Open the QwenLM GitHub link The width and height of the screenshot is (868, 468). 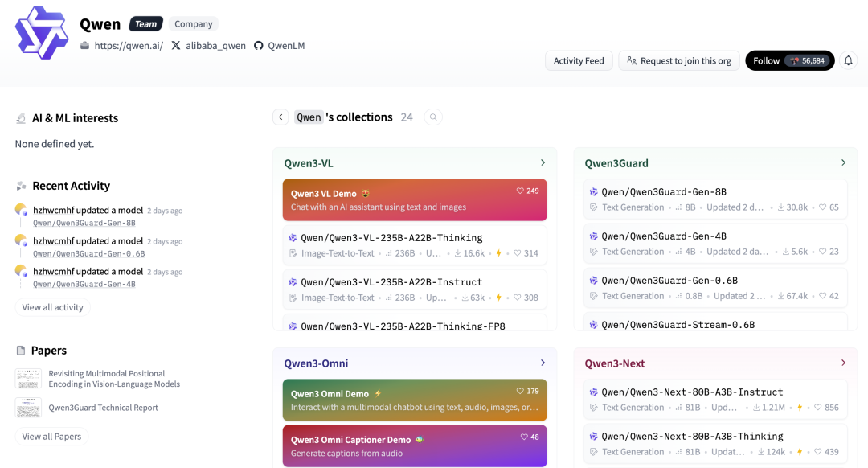click(286, 45)
